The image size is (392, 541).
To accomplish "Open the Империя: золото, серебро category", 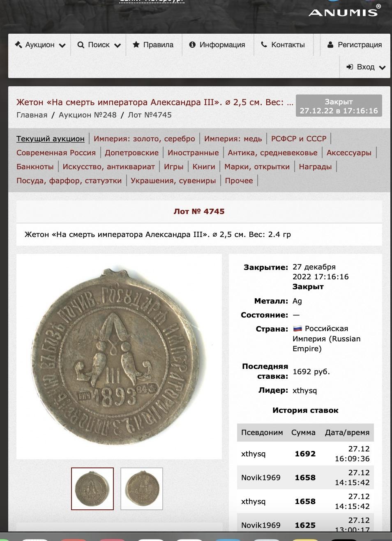I will (144, 139).
